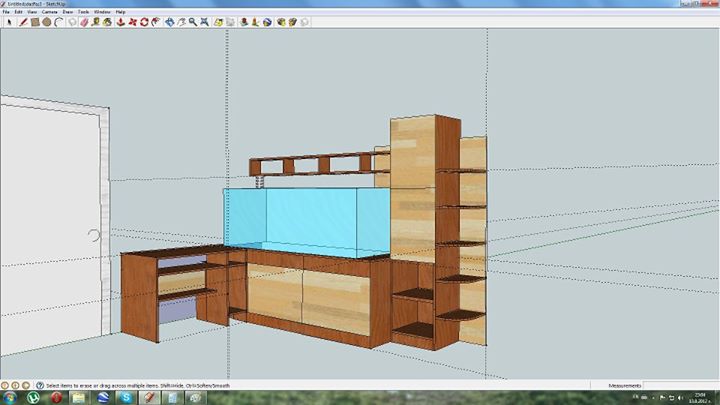Screen dimensions: 720x405
Task: Click the status bar help question icon
Action: pos(39,385)
